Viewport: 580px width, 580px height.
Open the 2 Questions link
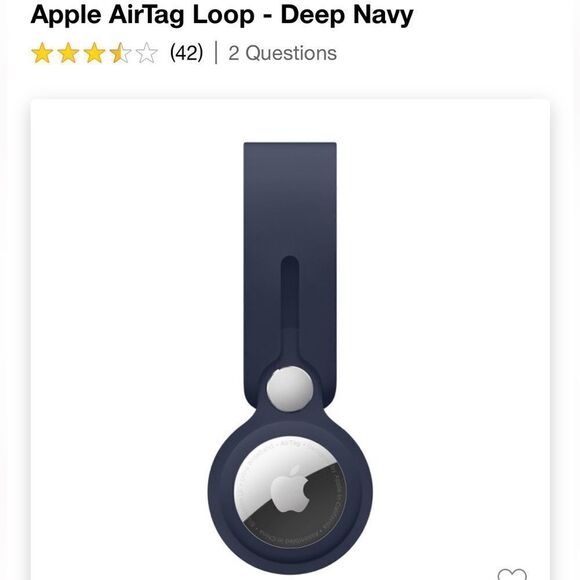(x=283, y=53)
